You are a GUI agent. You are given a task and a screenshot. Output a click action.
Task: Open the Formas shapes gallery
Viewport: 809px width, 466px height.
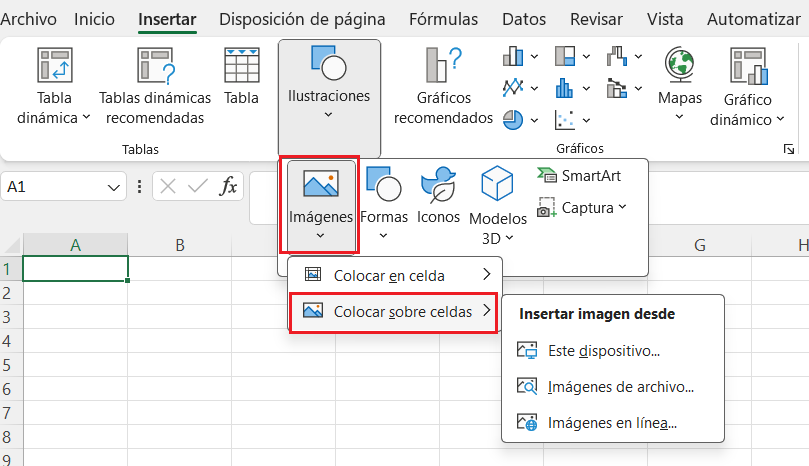click(384, 202)
